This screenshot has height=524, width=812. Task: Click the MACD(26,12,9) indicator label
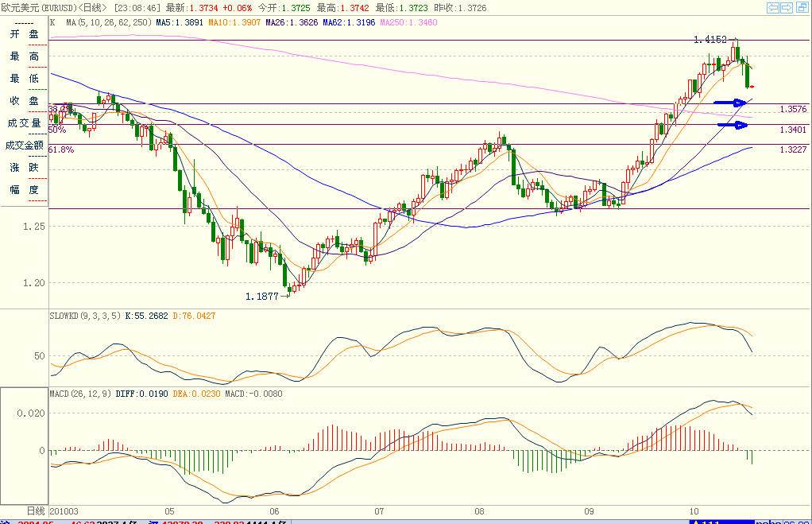80,394
